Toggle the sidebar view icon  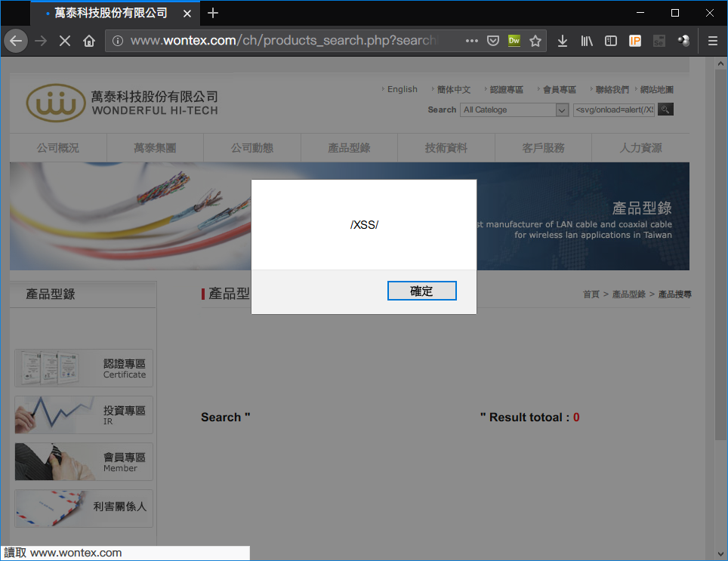click(611, 41)
